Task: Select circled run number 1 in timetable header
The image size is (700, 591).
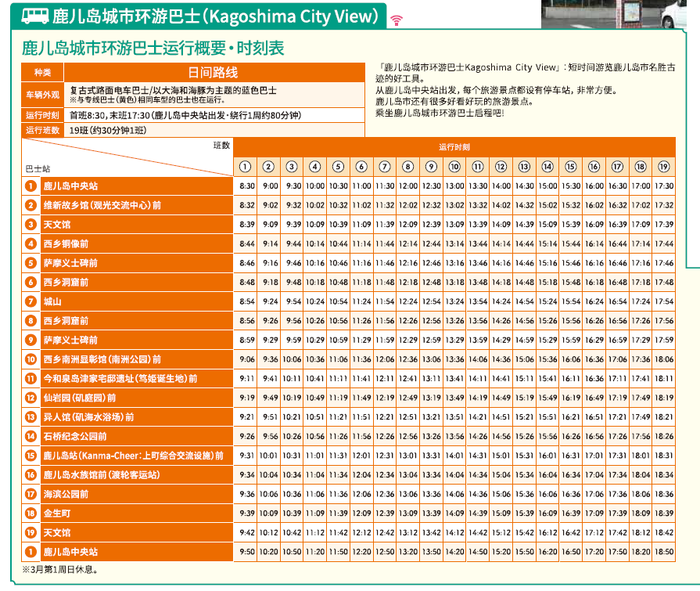Action: pos(246,167)
